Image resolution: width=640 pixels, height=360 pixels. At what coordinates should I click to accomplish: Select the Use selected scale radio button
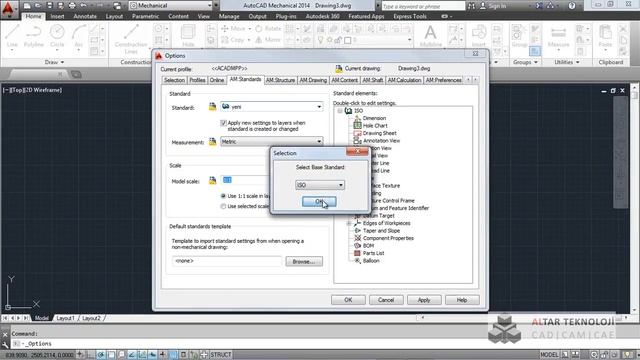(223, 207)
